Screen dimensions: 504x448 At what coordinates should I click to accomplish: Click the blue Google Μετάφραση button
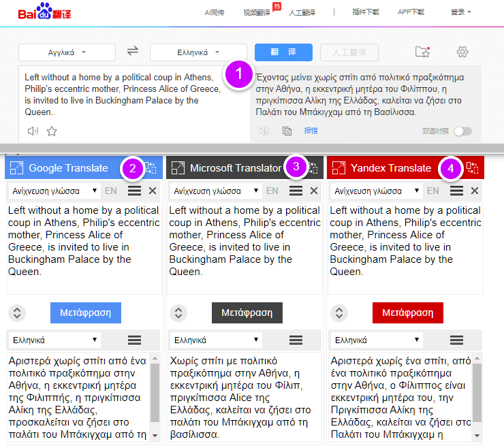pyautogui.click(x=86, y=313)
